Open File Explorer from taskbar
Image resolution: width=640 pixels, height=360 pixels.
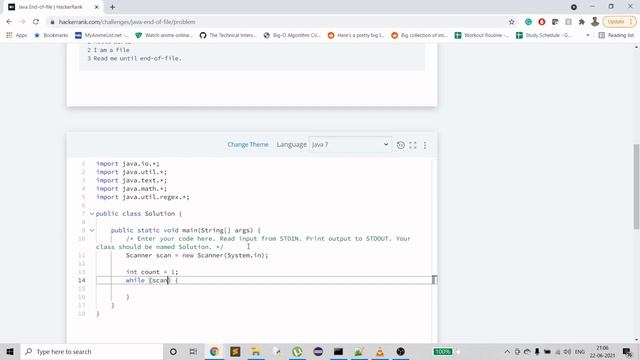tap(256, 351)
